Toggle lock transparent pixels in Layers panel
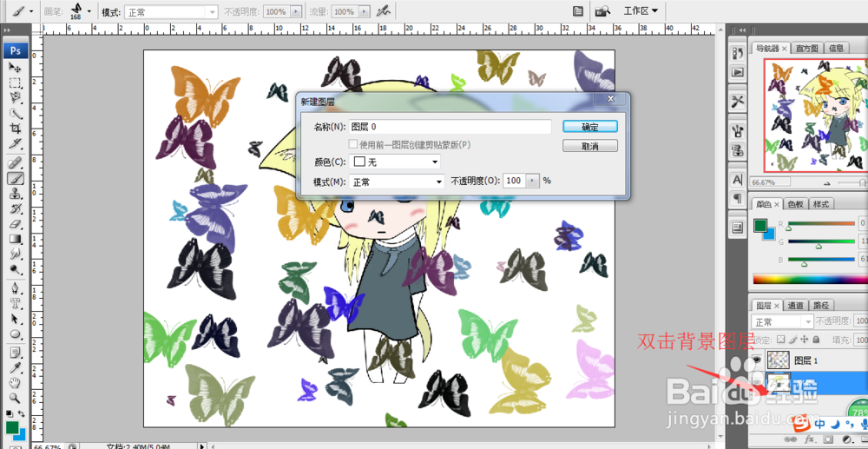Image resolution: width=868 pixels, height=449 pixels. click(x=781, y=340)
